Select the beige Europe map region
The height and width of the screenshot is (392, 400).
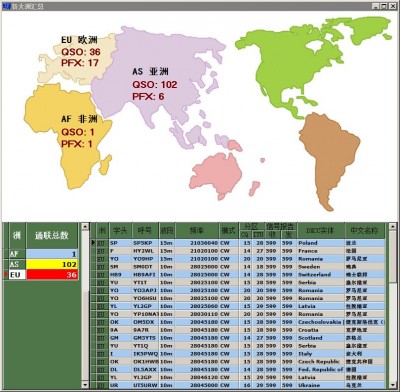[77, 58]
